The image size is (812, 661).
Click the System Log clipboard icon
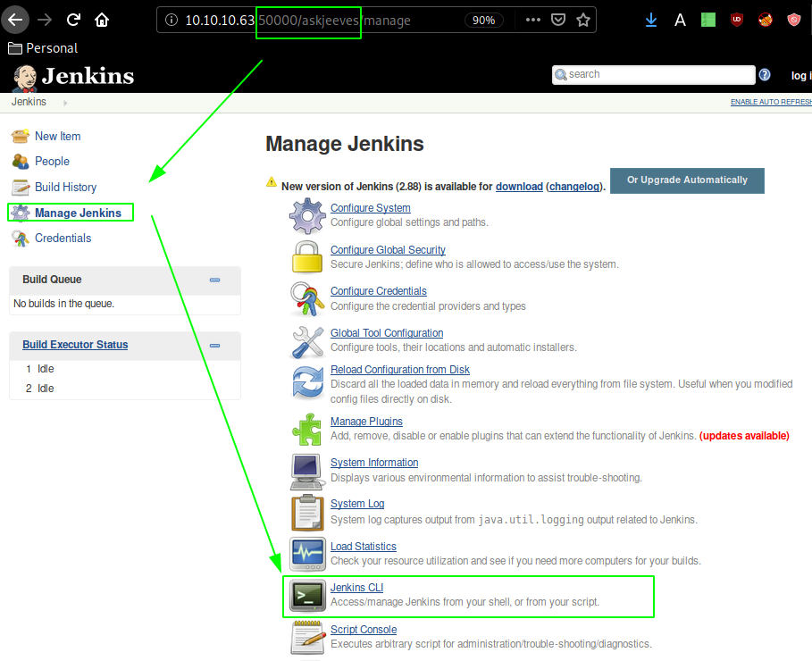(307, 513)
